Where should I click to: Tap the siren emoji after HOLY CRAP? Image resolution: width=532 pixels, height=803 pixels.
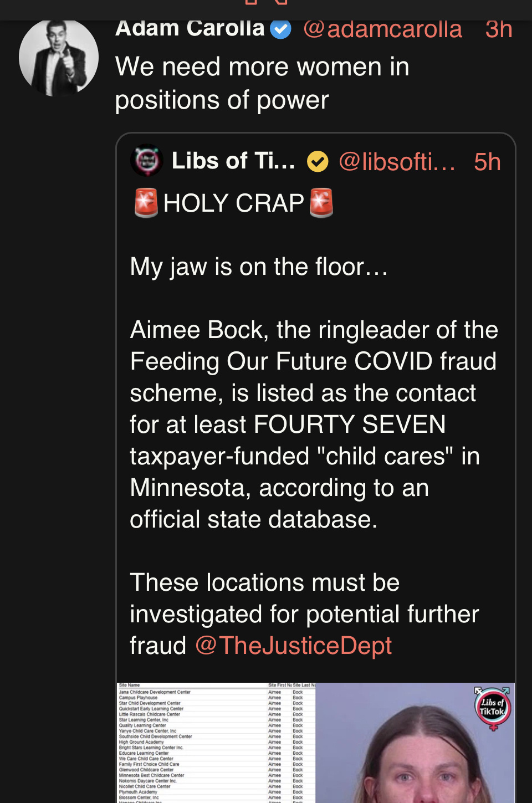pos(321,203)
